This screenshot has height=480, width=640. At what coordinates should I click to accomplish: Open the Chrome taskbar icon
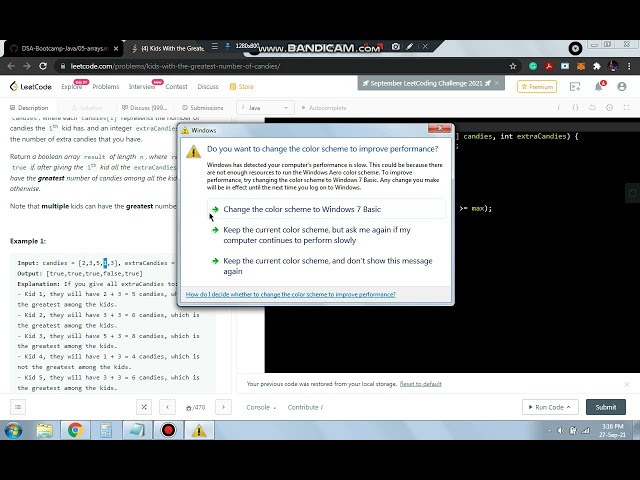(x=75, y=430)
